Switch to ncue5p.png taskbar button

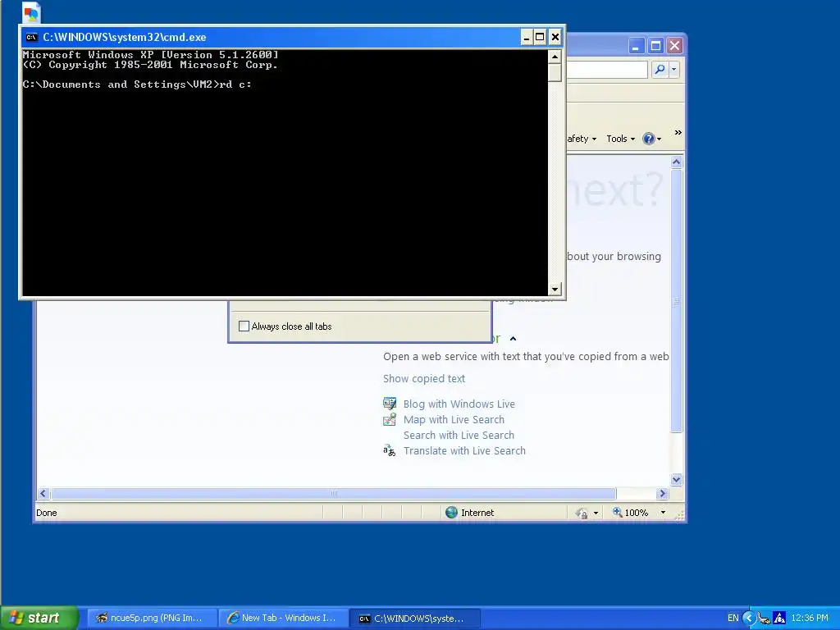click(152, 619)
